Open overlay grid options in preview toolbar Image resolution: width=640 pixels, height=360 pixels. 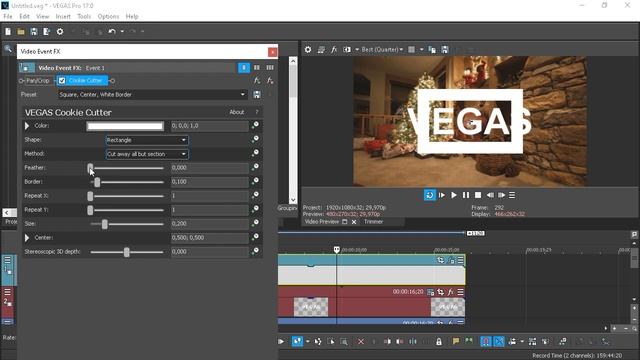point(411,49)
